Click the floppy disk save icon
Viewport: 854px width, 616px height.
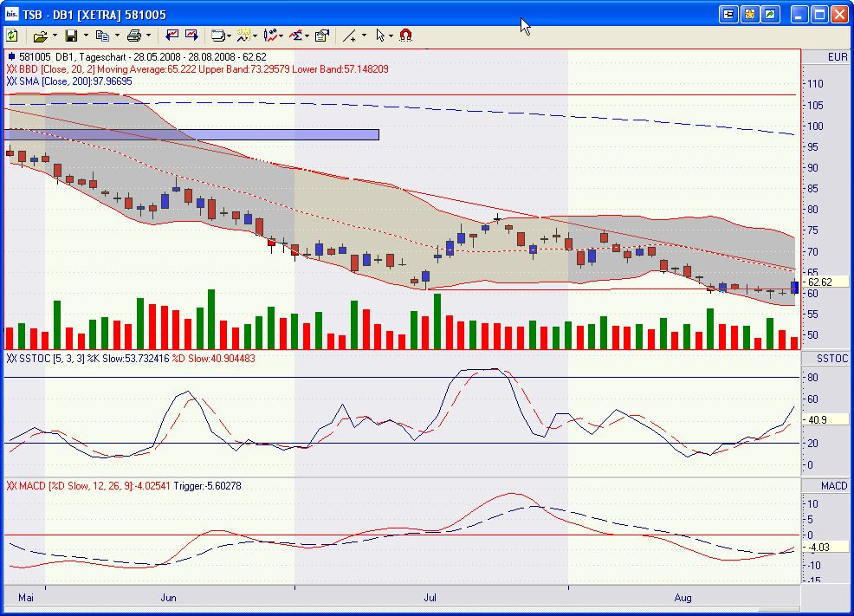click(71, 36)
